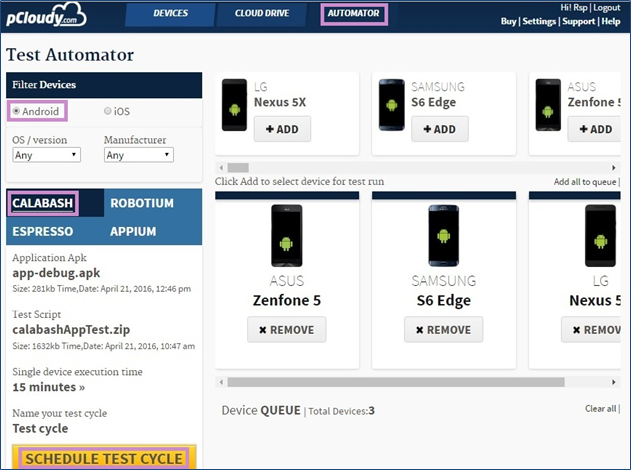631x470 pixels.
Task: Click the LG Nexus 5X phone image in top list
Action: [234, 105]
